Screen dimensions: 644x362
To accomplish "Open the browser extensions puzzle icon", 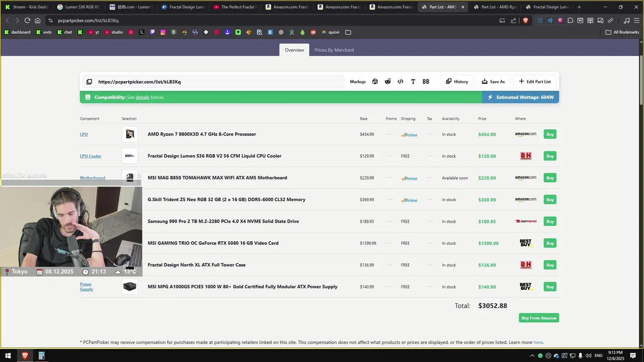I will pyautogui.click(x=570, y=21).
